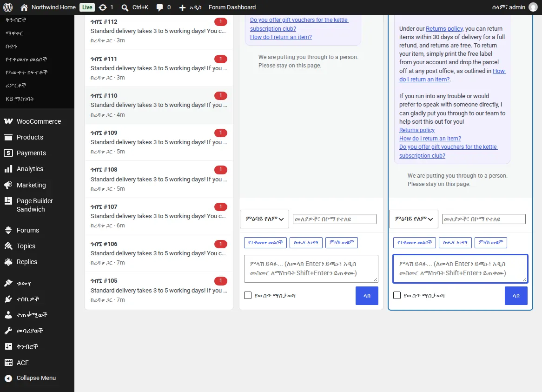Click the WordPress logo in the admin bar
Image resolution: width=542 pixels, height=392 pixels.
coord(8,7)
